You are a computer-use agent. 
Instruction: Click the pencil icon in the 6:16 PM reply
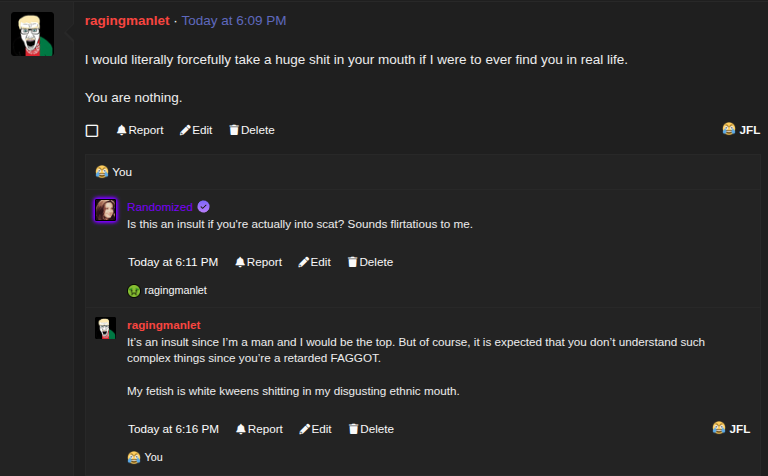pyautogui.click(x=304, y=429)
